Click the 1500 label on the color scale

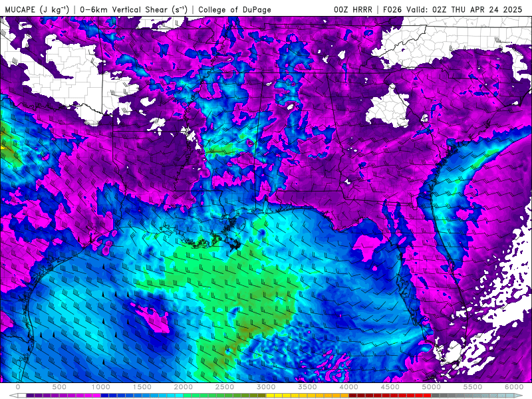point(142,387)
